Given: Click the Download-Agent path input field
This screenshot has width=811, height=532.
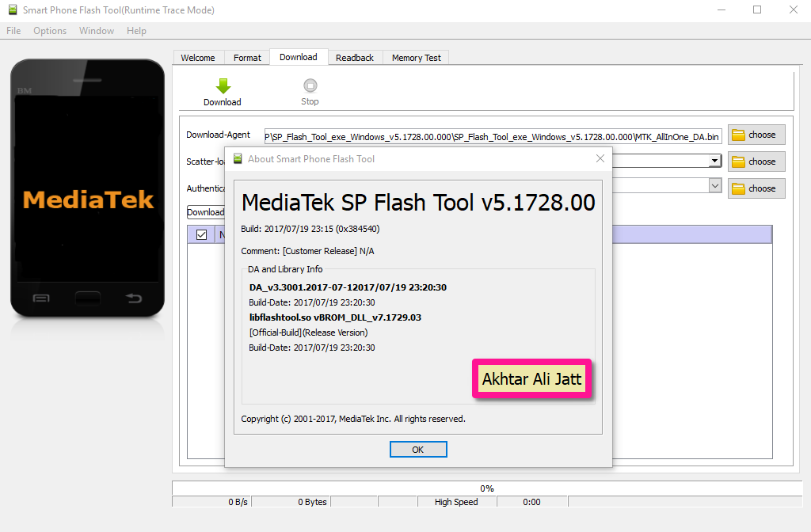Looking at the screenshot, I should 493,136.
